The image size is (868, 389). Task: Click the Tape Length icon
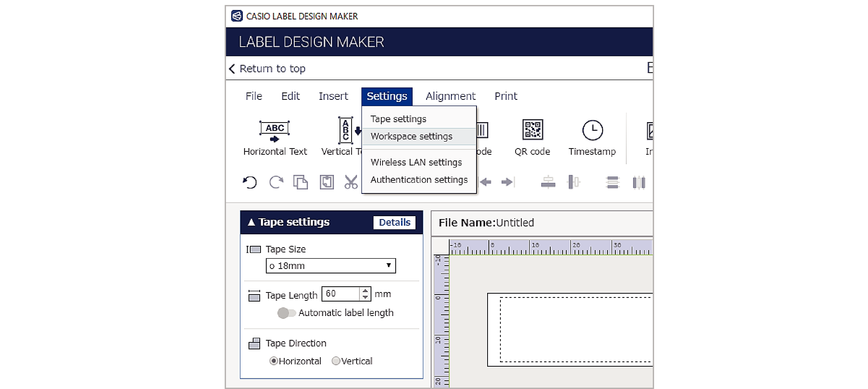pos(254,295)
